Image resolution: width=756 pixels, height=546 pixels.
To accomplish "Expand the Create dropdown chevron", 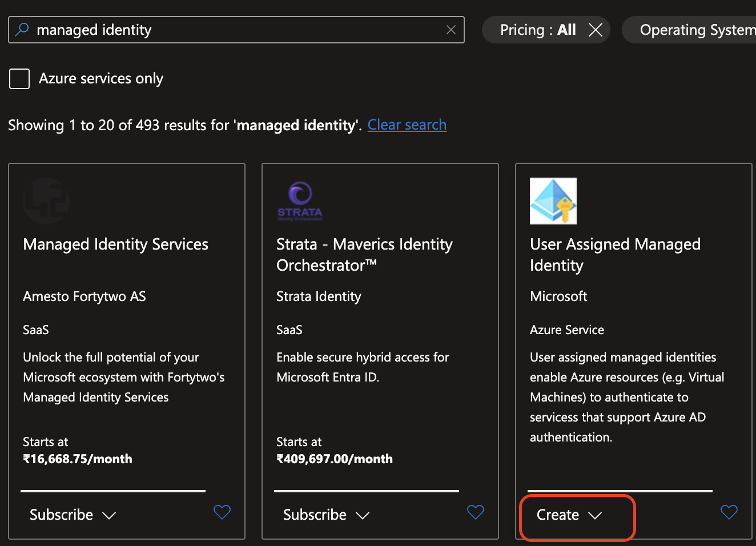I will point(595,515).
